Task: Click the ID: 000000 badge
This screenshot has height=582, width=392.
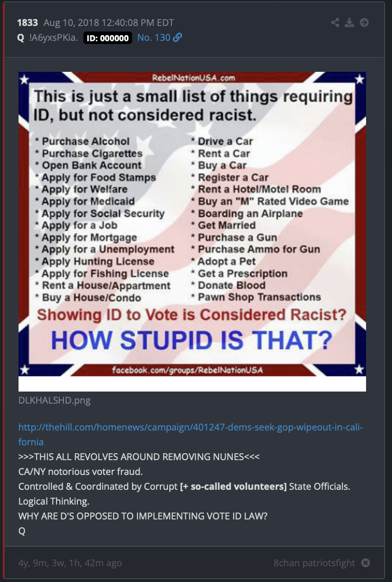Action: click(x=108, y=38)
